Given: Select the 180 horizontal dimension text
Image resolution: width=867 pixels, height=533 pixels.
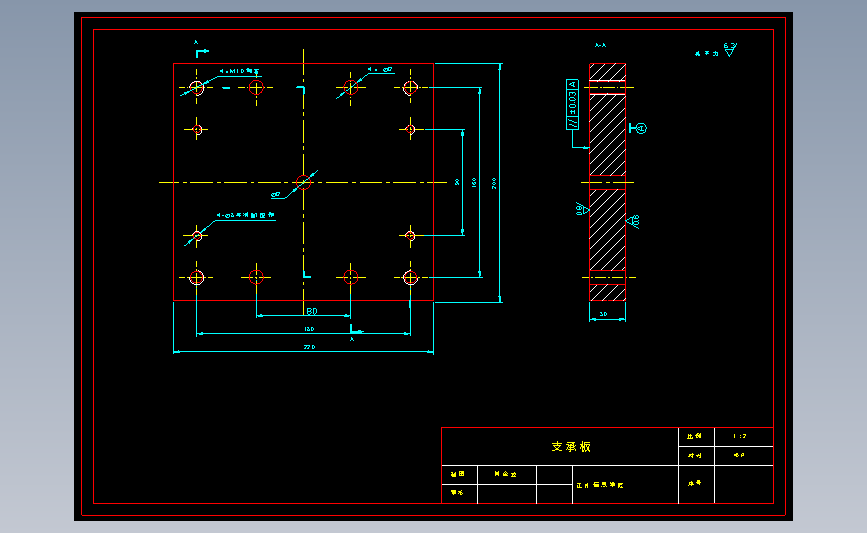Looking at the screenshot, I should click(309, 329).
